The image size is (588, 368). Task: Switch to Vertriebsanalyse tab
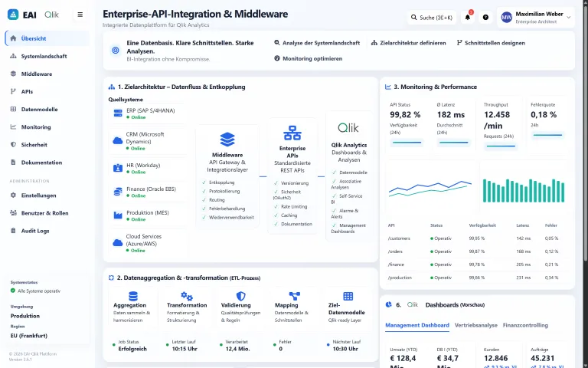coord(476,325)
